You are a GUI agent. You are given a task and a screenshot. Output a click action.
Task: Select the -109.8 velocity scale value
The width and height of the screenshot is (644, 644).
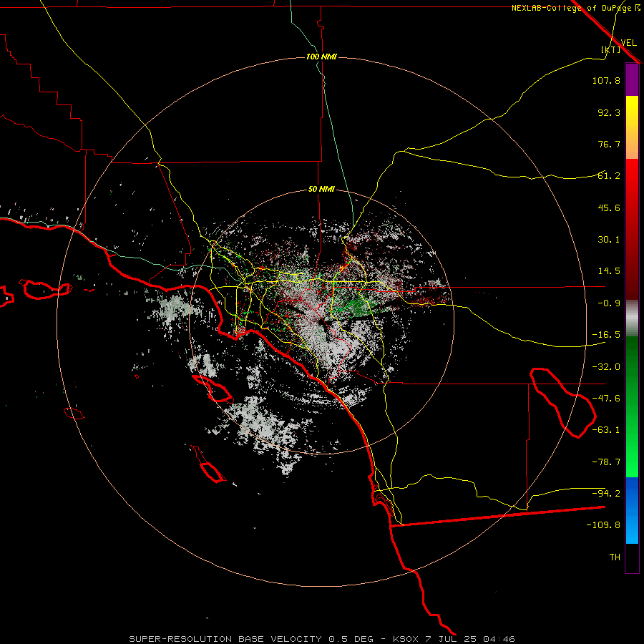(603, 525)
